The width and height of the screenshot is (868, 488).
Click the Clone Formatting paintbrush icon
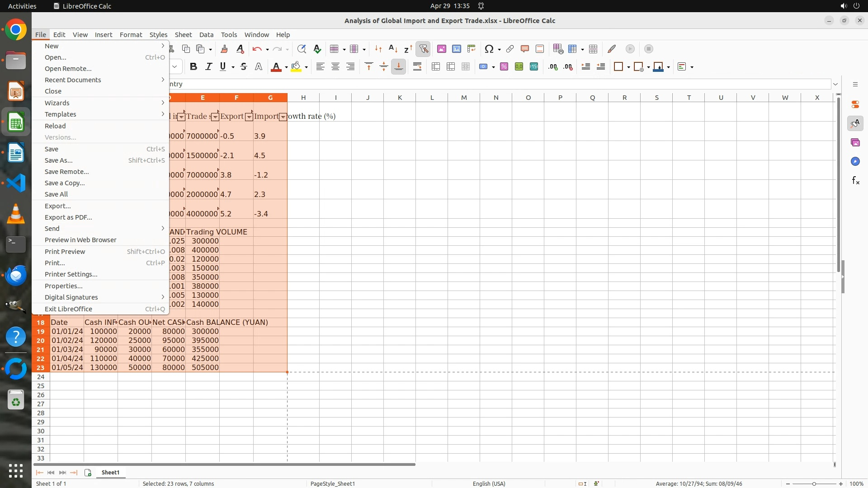click(x=224, y=49)
